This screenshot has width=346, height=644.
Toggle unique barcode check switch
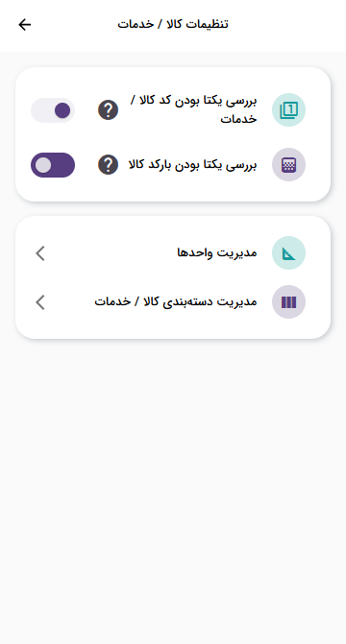click(x=53, y=165)
